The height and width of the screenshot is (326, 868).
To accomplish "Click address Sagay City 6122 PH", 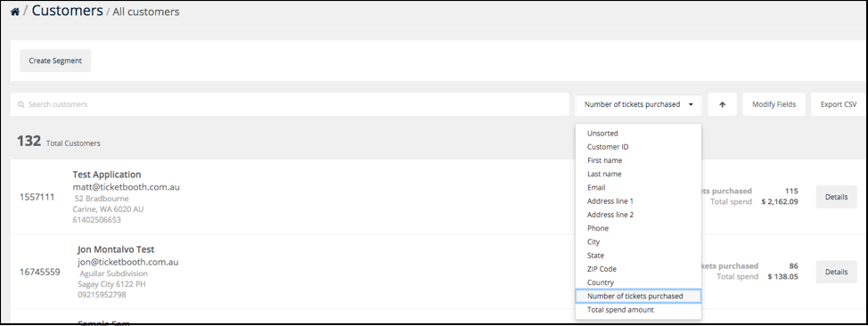I will point(111,284).
